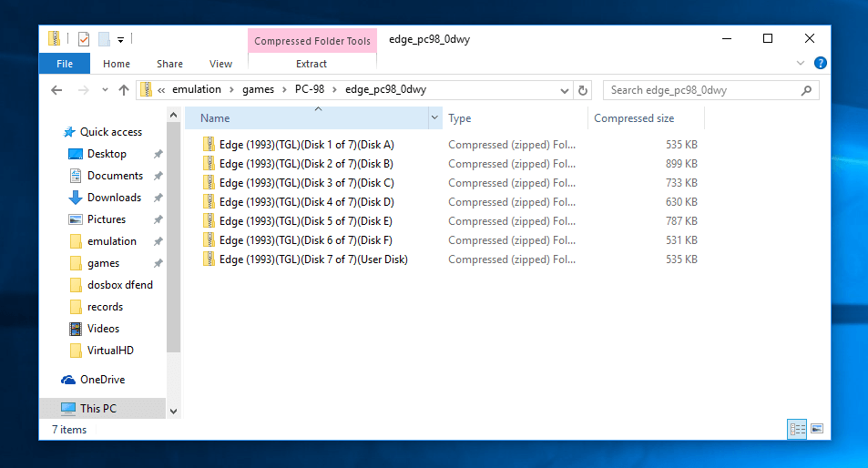The image size is (868, 468).
Task: Click the Properties quick access toolbar icon
Action: (84, 39)
